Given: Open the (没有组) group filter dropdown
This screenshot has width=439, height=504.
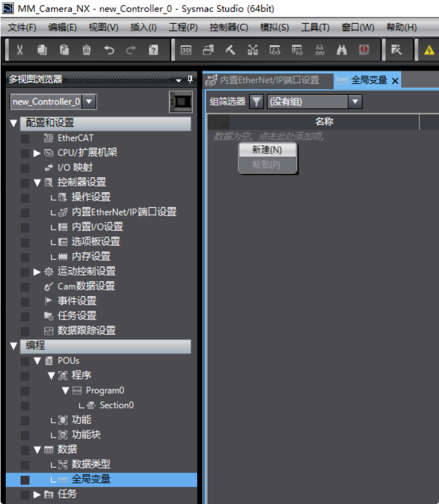Looking at the screenshot, I should 355,102.
